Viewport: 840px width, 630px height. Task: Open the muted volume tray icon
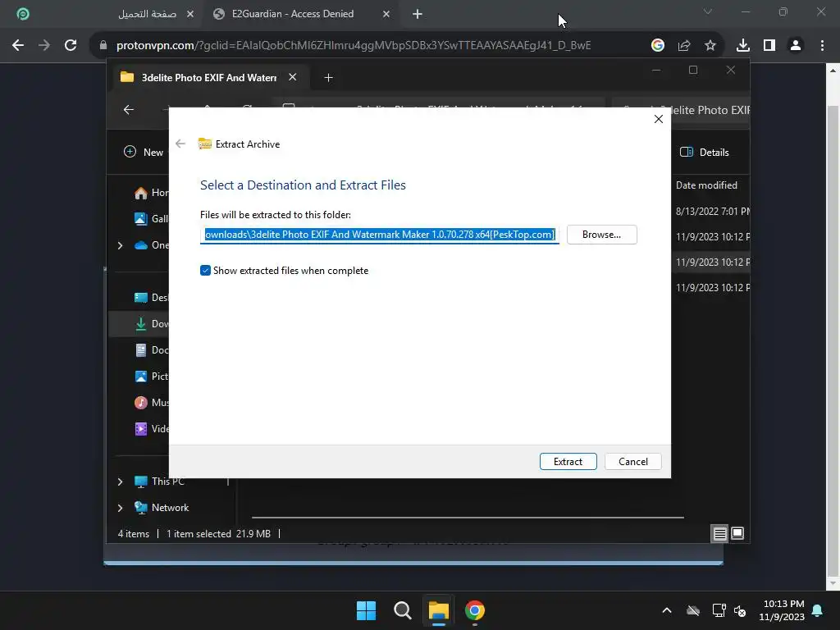click(x=740, y=610)
